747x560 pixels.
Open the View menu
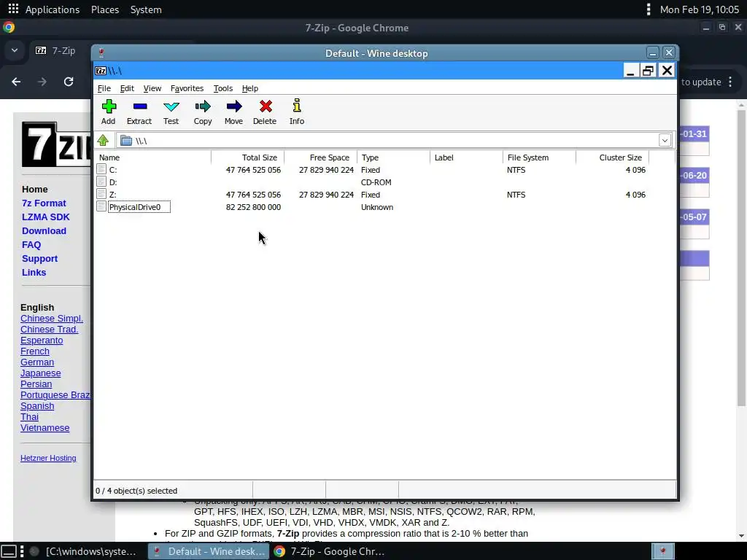pyautogui.click(x=152, y=88)
